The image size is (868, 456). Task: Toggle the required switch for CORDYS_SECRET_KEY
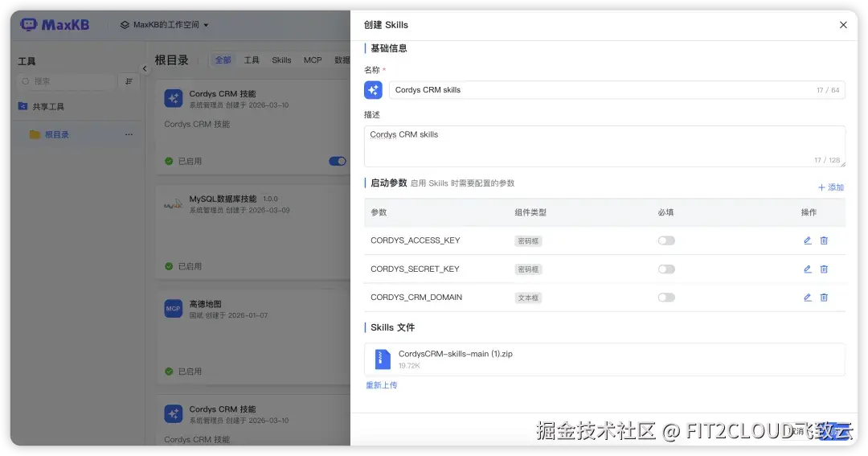click(x=666, y=269)
